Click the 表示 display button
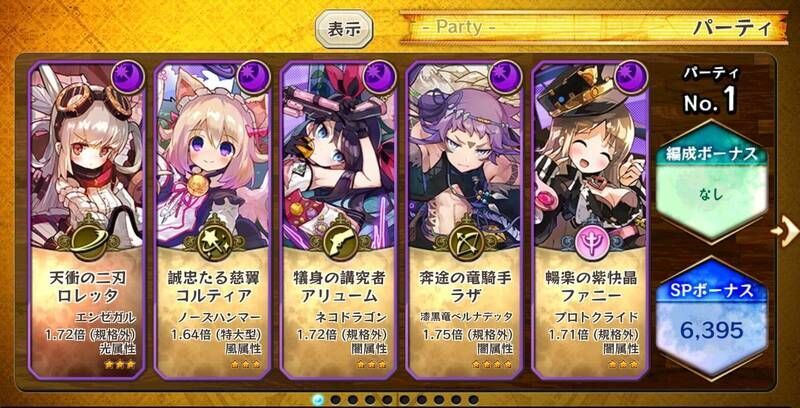 (x=344, y=29)
